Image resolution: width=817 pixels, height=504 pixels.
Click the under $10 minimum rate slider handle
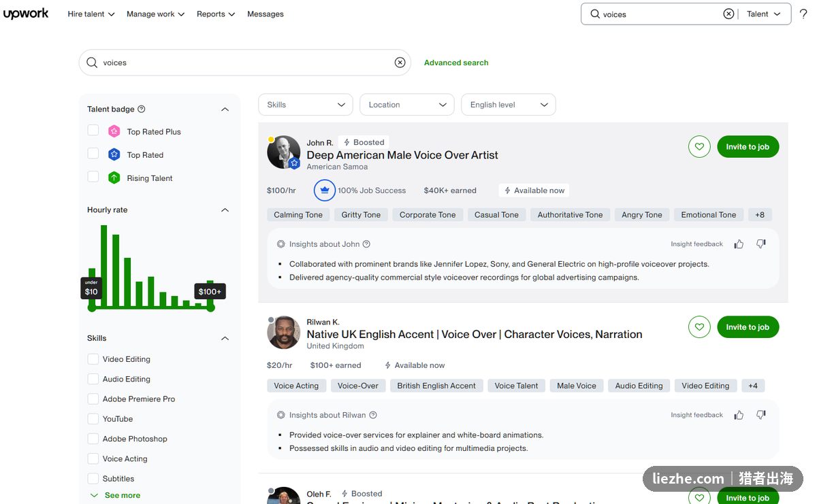[x=92, y=307]
